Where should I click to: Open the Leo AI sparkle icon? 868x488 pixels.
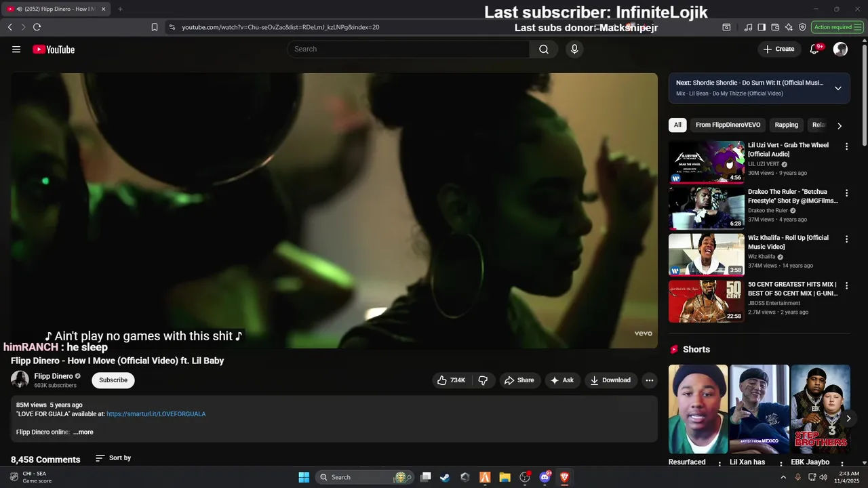point(789,27)
